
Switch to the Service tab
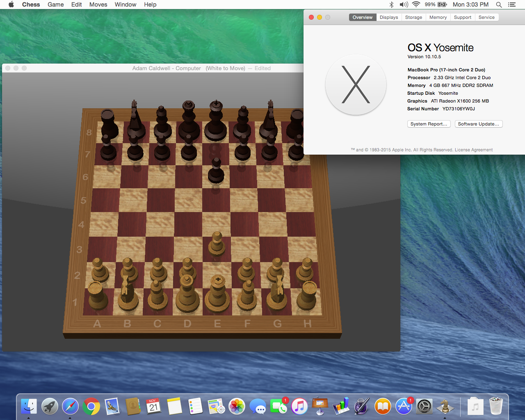click(486, 17)
